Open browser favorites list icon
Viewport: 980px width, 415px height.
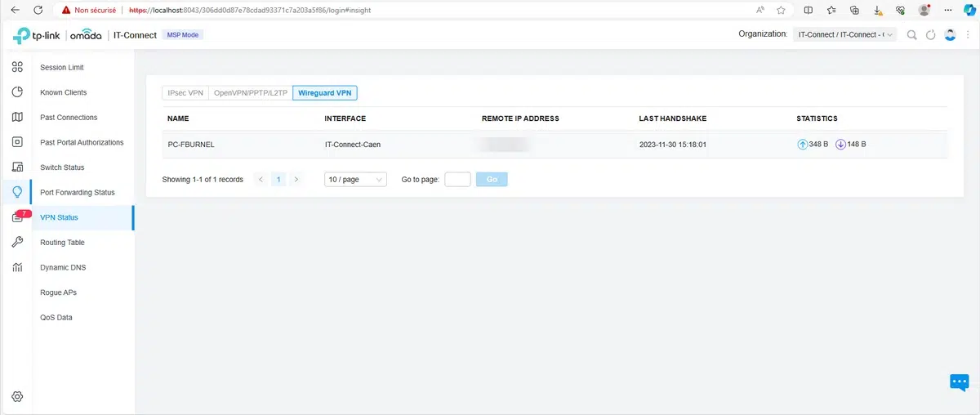click(831, 10)
